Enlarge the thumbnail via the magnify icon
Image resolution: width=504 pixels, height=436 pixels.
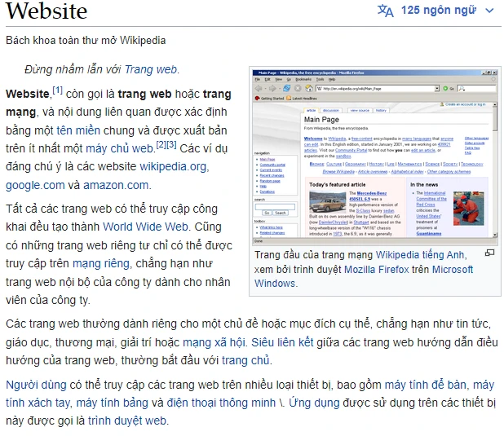[x=489, y=253]
